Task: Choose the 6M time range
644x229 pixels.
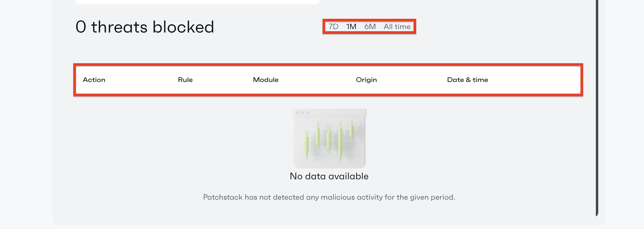Action: click(x=370, y=27)
